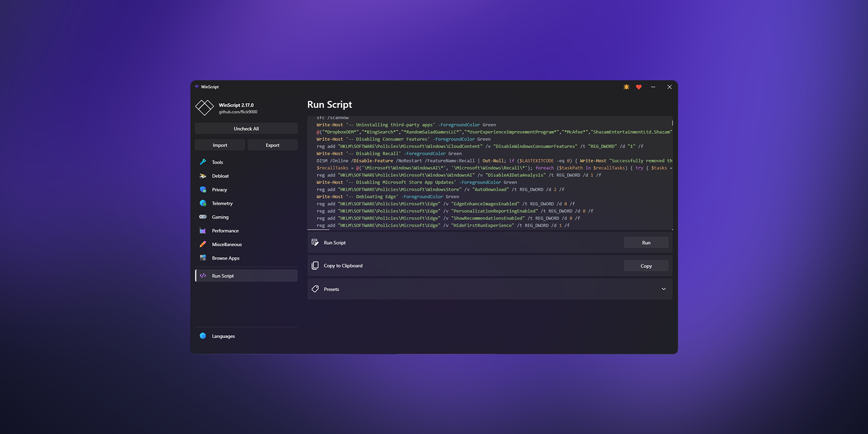
Task: Click the purple WinScript title bar icon
Action: [x=197, y=86]
